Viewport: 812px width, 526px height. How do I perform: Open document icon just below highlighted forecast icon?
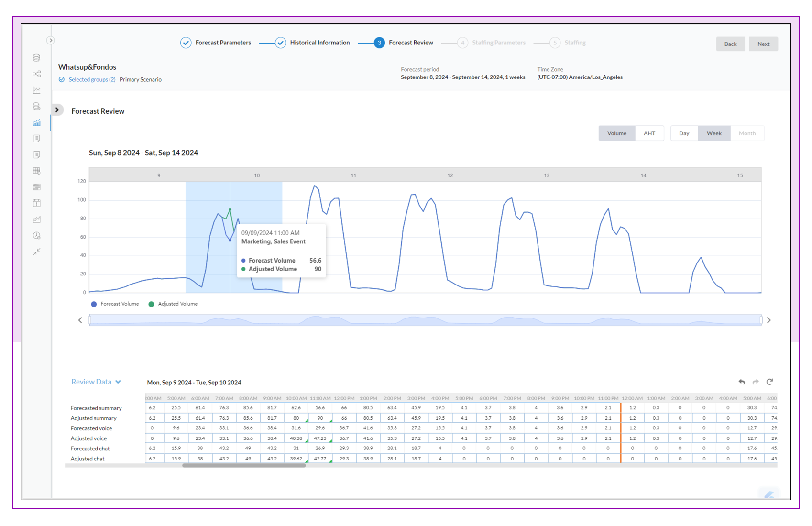[x=36, y=138]
